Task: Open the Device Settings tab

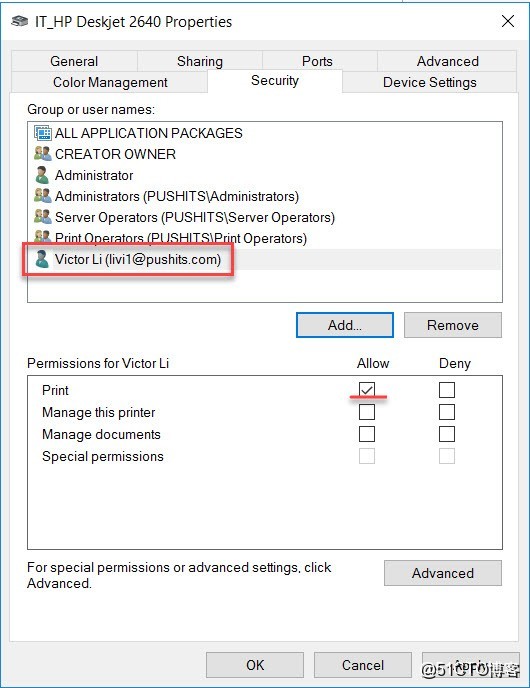Action: tap(430, 82)
